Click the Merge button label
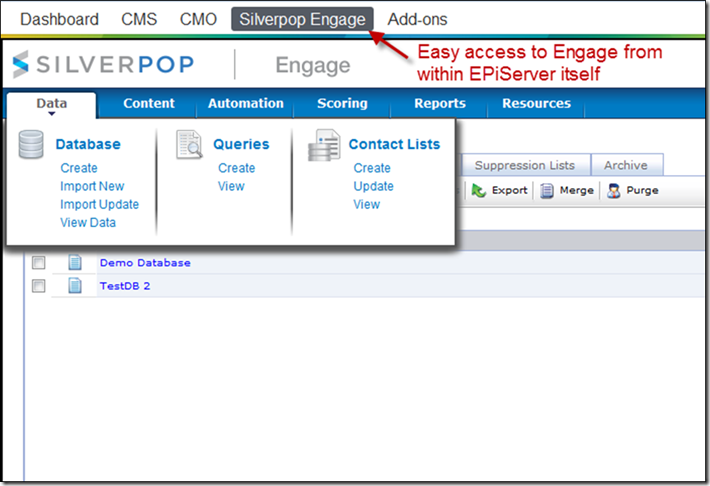 coord(576,190)
